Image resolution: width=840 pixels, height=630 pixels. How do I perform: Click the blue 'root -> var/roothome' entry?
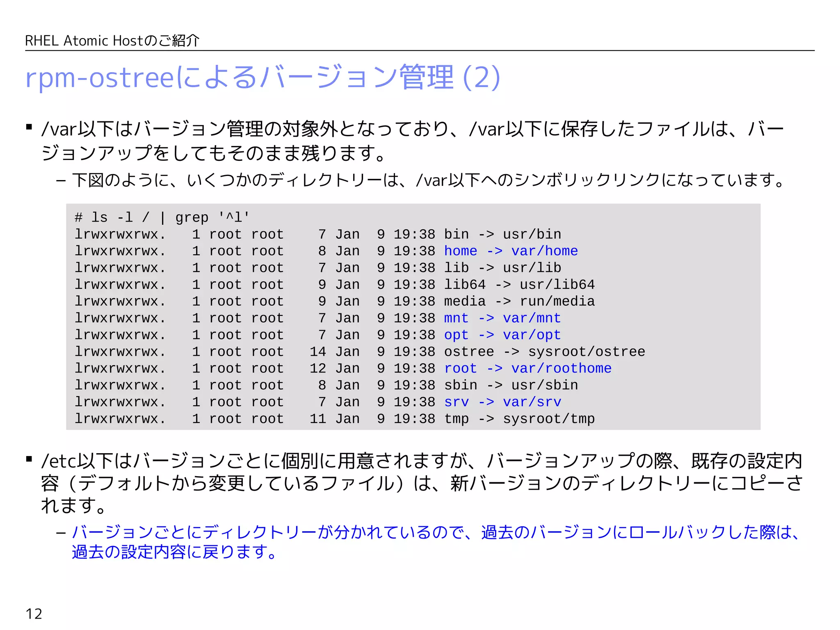[528, 369]
